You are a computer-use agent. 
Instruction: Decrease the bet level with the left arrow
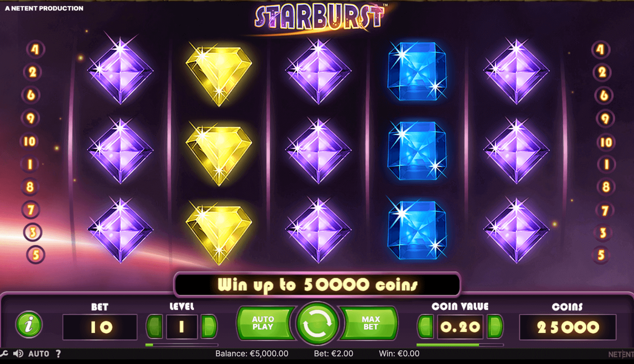coord(154,327)
